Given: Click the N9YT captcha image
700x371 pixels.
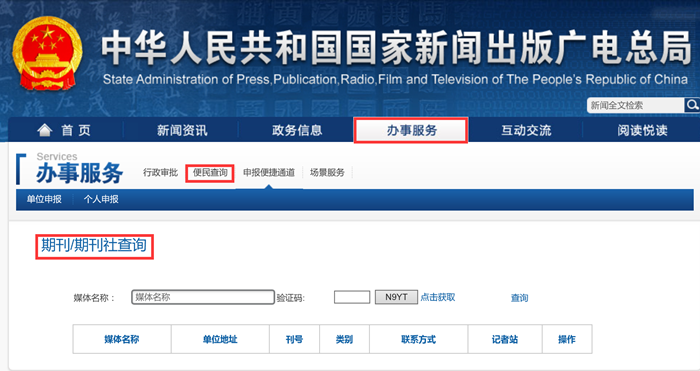Looking at the screenshot, I should click(396, 297).
